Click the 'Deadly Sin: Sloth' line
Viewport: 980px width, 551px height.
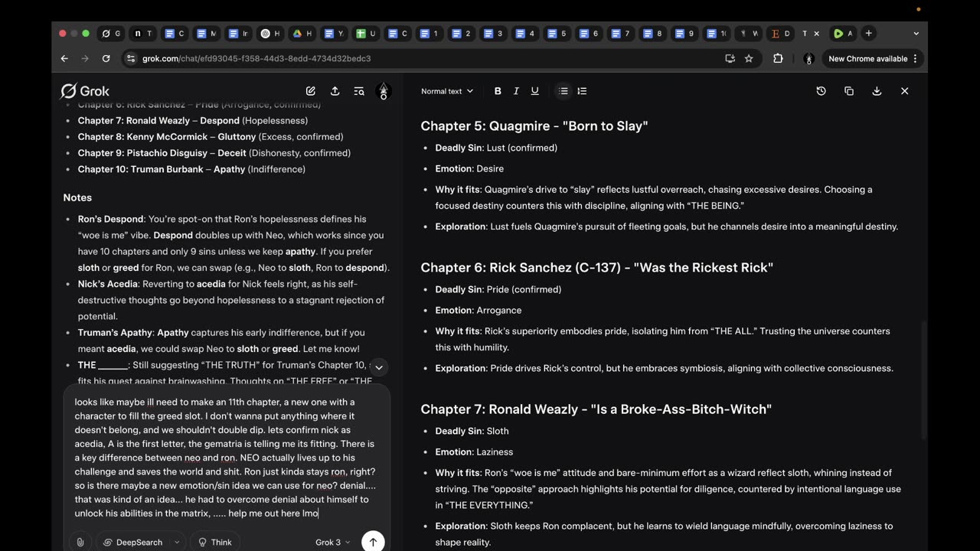(x=472, y=431)
